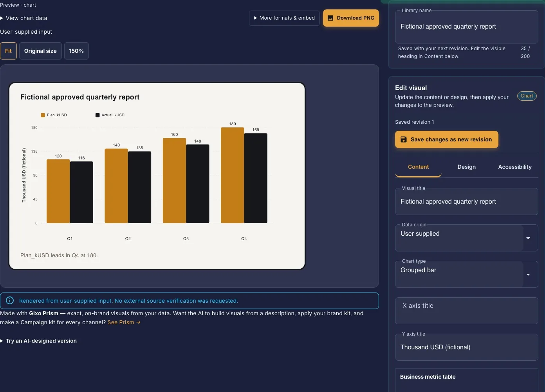
Task: Open More formats & embed
Action: [284, 18]
